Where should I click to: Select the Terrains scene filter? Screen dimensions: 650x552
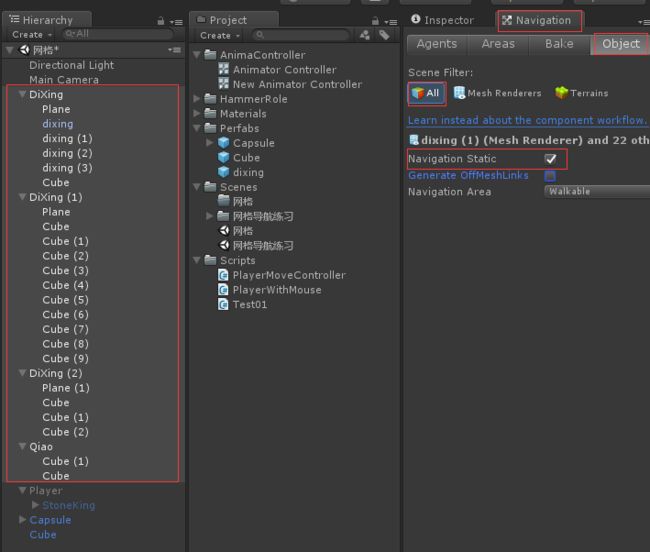click(x=582, y=93)
